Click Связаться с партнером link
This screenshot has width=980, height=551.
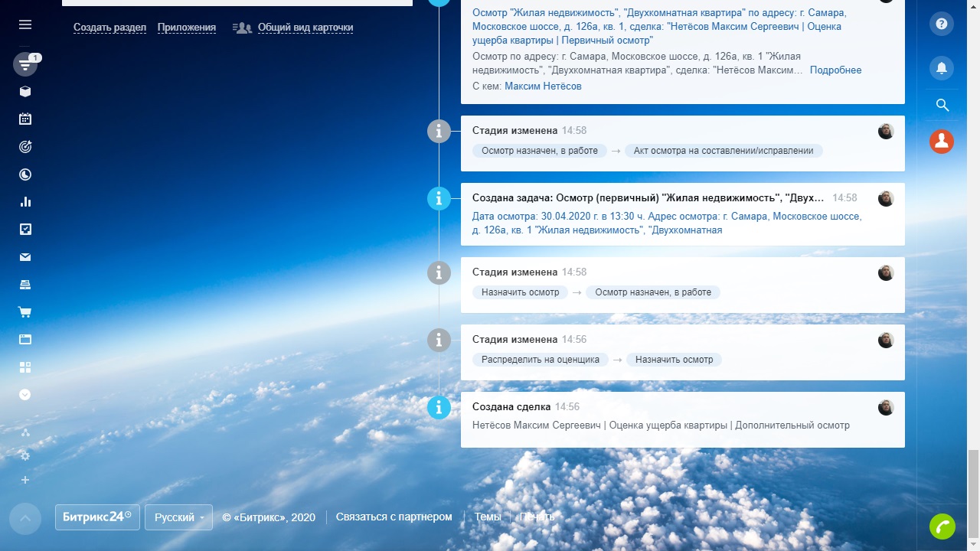click(394, 517)
